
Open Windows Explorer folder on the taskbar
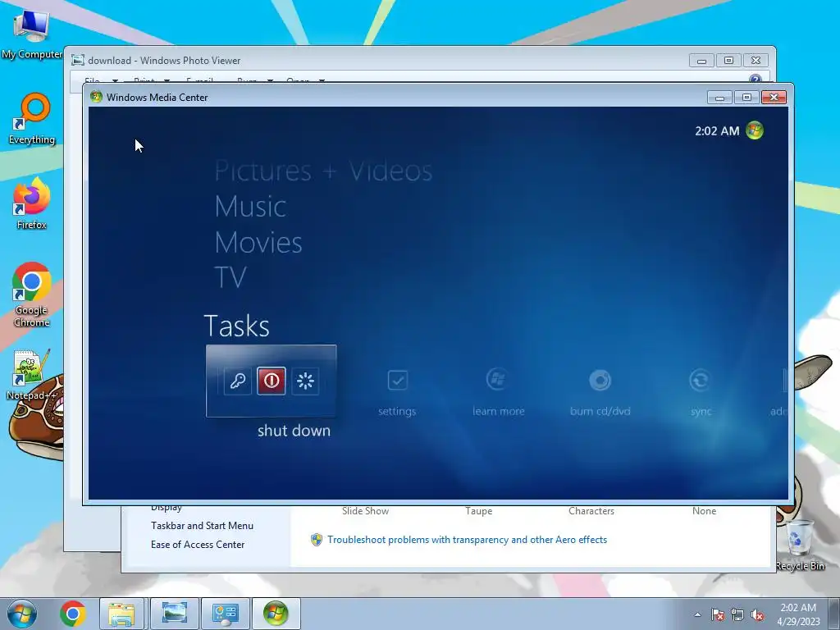(x=121, y=614)
